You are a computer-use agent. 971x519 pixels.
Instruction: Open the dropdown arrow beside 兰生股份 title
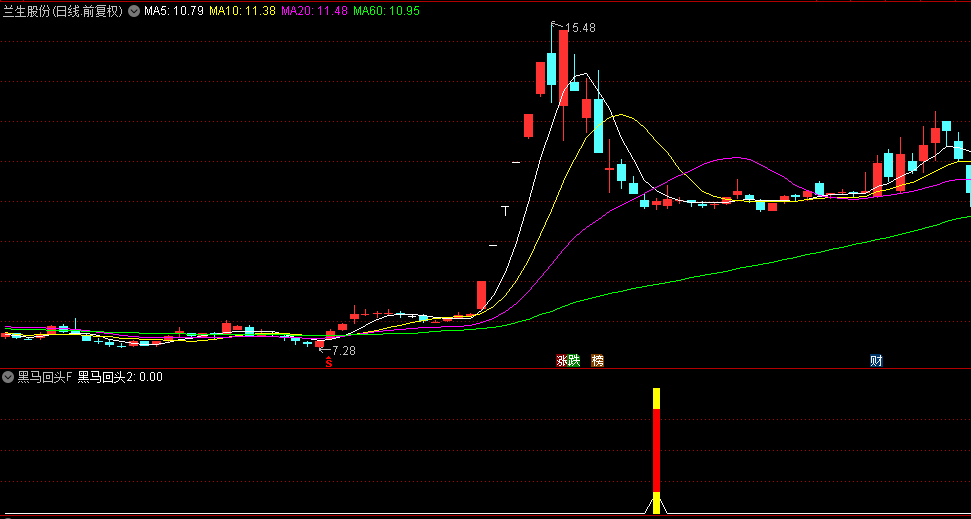click(x=134, y=11)
